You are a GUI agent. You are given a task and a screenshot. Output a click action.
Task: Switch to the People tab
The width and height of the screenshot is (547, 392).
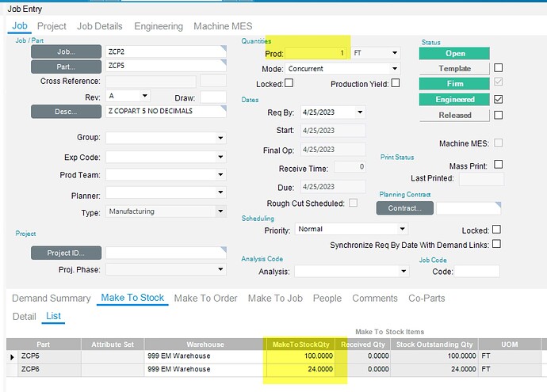[327, 299]
